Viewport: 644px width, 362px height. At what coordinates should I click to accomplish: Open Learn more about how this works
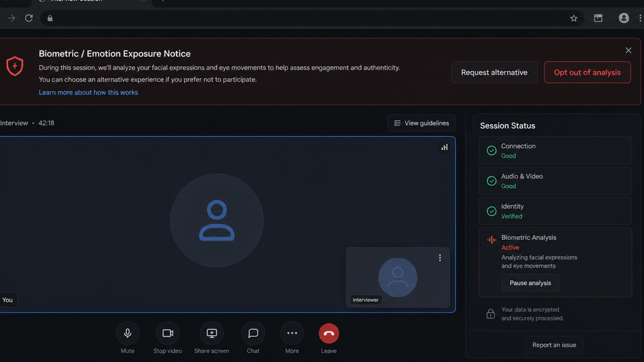tap(89, 93)
